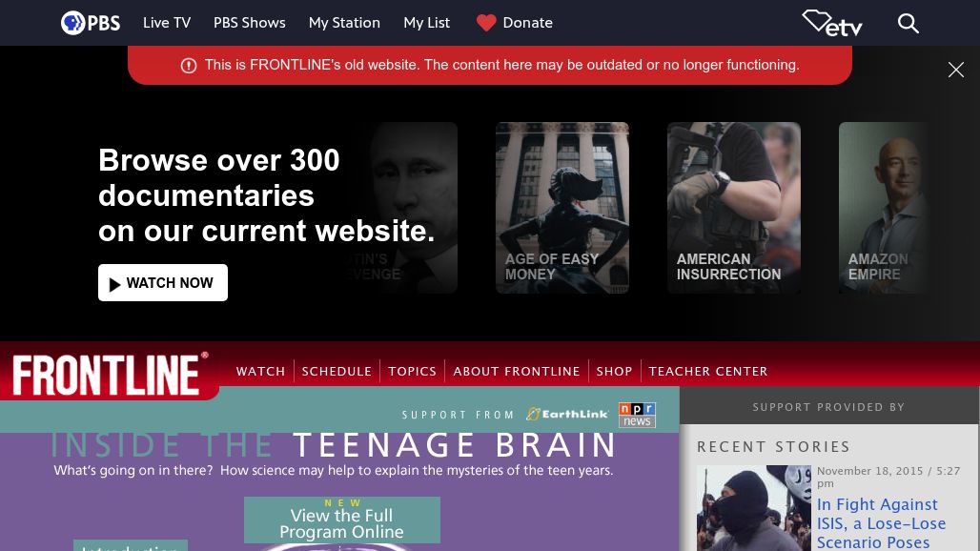Open About FRONTLINE
The width and height of the screenshot is (980, 551).
[517, 372]
